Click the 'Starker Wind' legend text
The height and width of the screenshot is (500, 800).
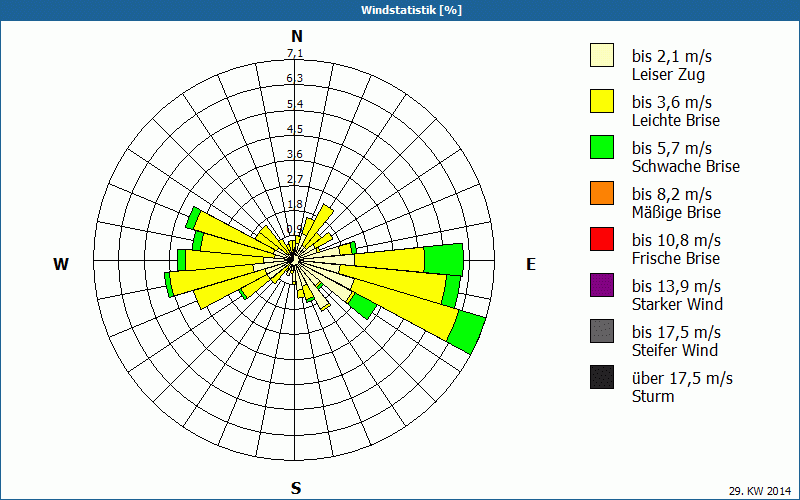pyautogui.click(x=677, y=304)
